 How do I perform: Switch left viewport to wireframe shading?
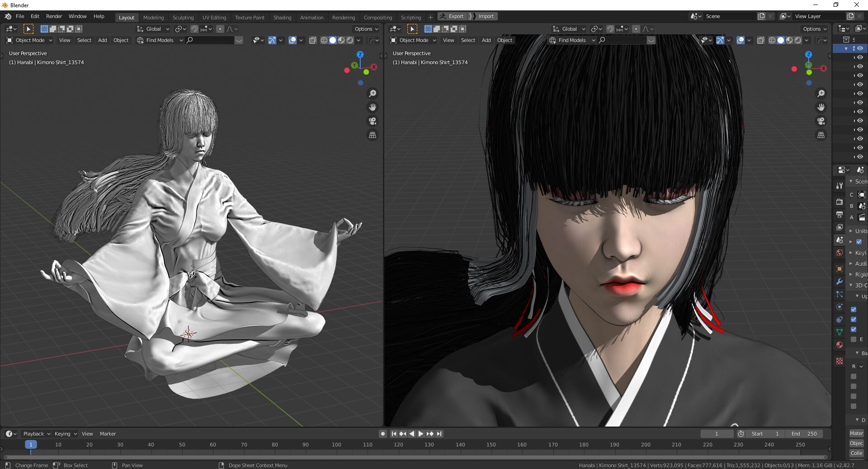pyautogui.click(x=324, y=40)
